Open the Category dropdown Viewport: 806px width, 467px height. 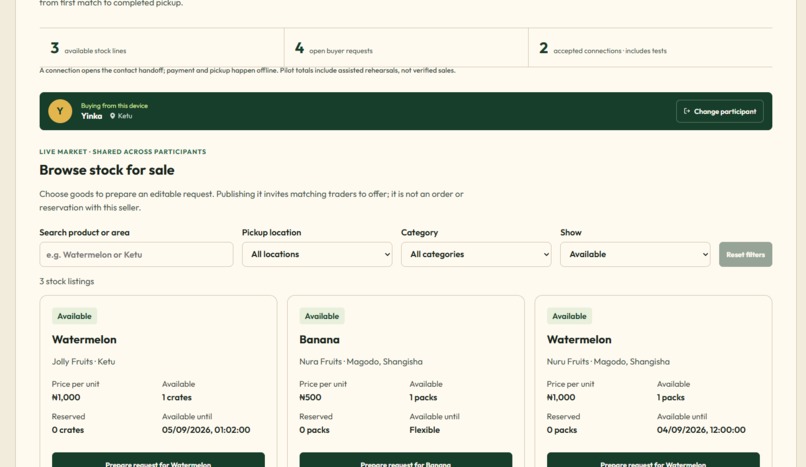pyautogui.click(x=476, y=254)
